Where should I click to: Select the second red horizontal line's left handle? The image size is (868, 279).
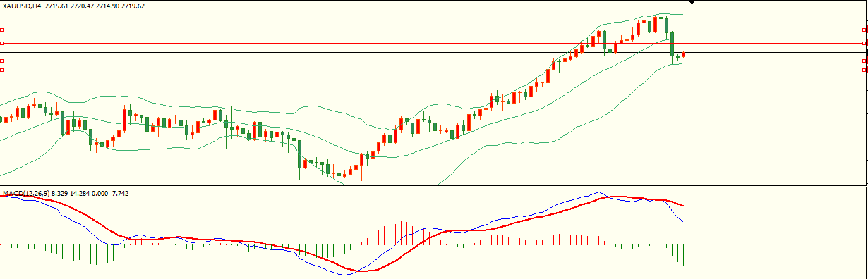(2, 44)
